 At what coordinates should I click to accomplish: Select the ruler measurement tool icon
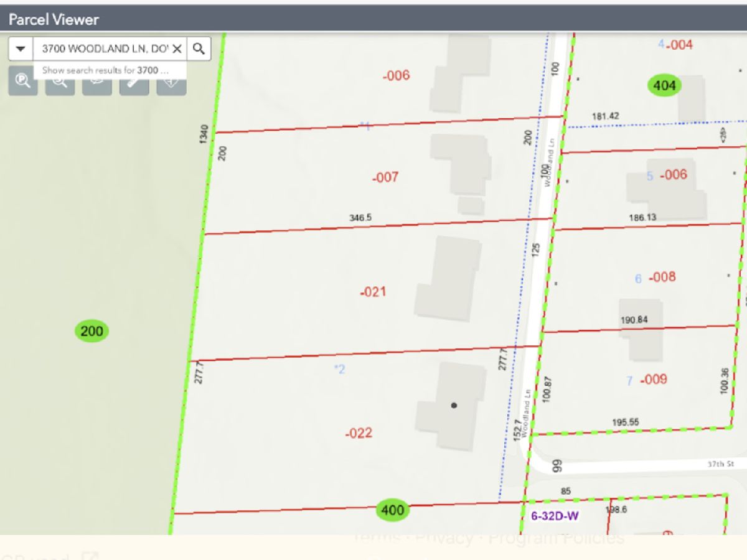(134, 82)
